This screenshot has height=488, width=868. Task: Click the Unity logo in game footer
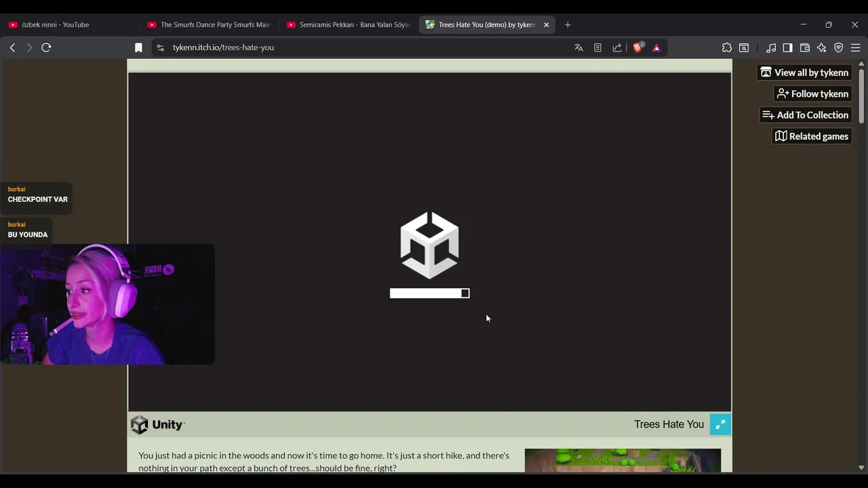point(158,424)
